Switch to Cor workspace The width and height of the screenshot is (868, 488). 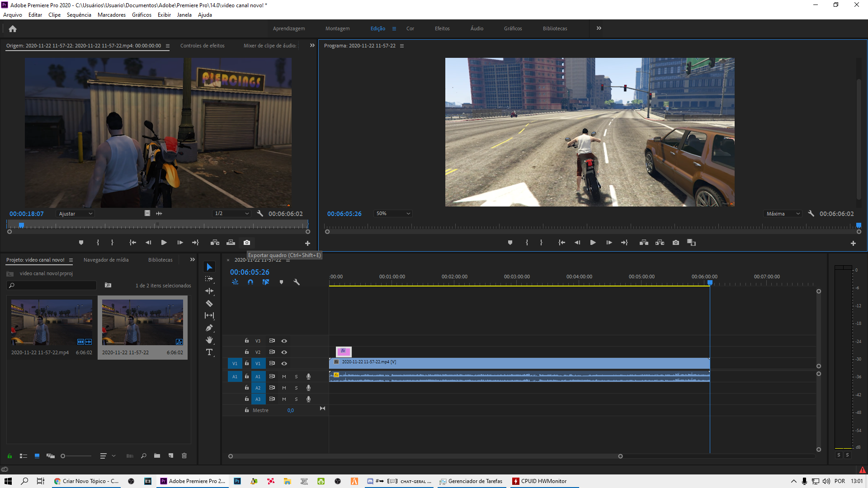410,28
